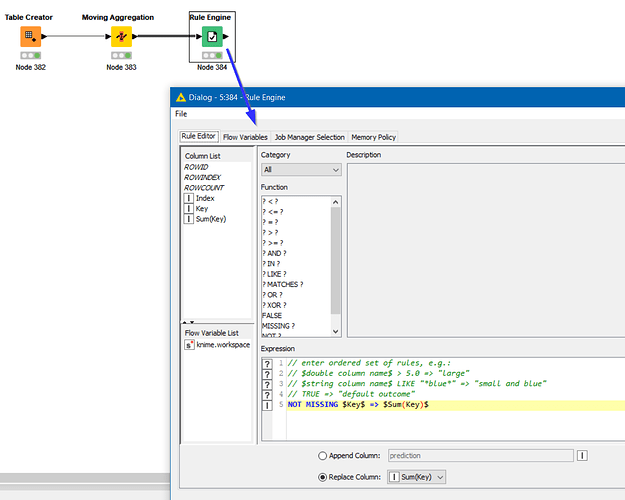Image resolution: width=625 pixels, height=500 pixels.
Task: Click the Node 383 label
Action: [121, 67]
